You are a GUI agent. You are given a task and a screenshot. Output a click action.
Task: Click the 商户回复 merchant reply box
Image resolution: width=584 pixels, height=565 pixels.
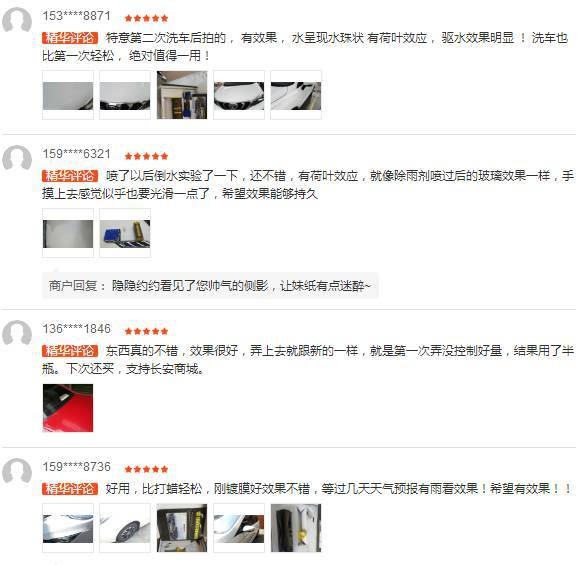(210, 286)
